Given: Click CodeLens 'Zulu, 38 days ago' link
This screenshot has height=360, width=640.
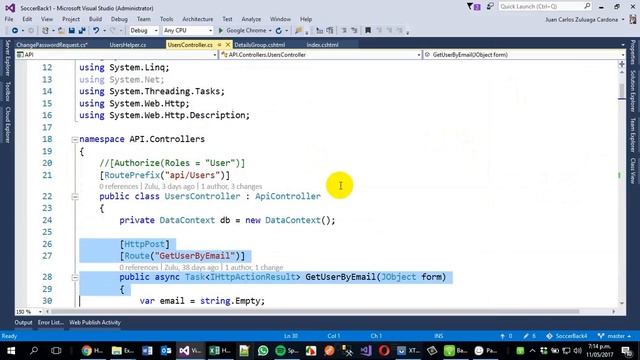Looking at the screenshot, I should [191, 268].
